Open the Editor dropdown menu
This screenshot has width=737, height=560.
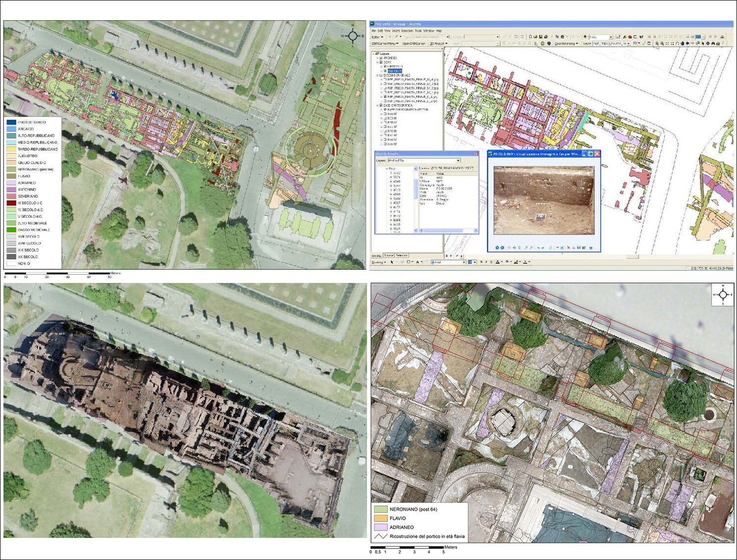(377, 37)
